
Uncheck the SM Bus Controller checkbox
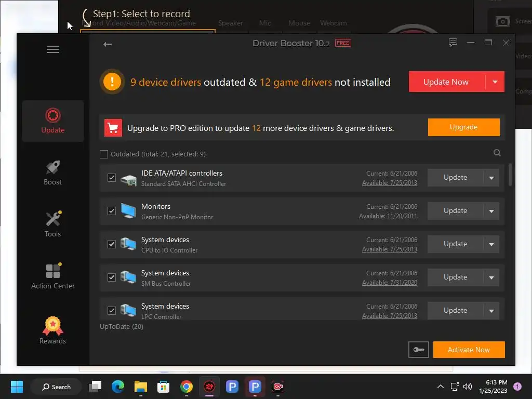[112, 277]
